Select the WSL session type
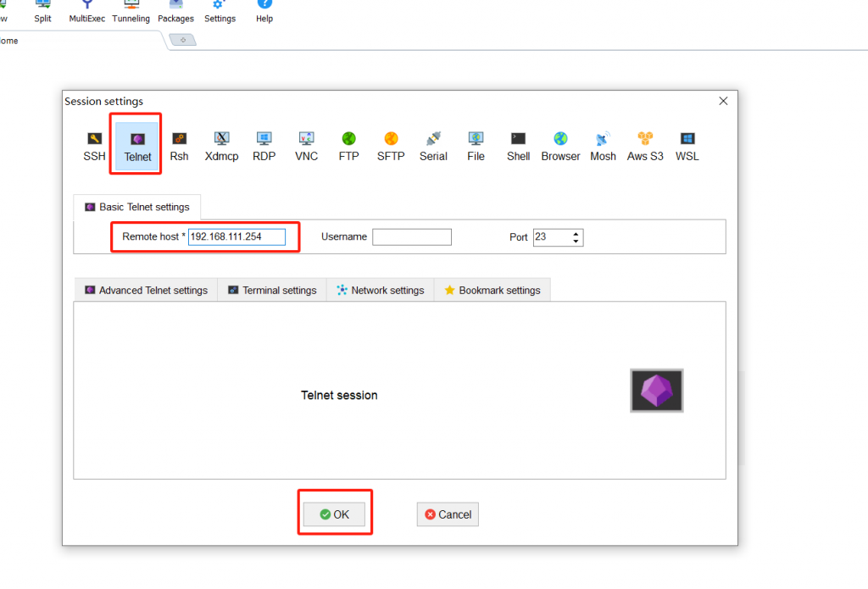The width and height of the screenshot is (868, 589). pyautogui.click(x=687, y=147)
